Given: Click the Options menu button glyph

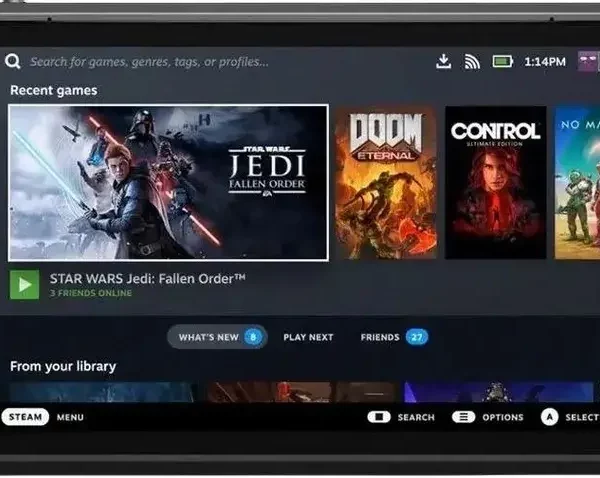Looking at the screenshot, I should point(462,417).
